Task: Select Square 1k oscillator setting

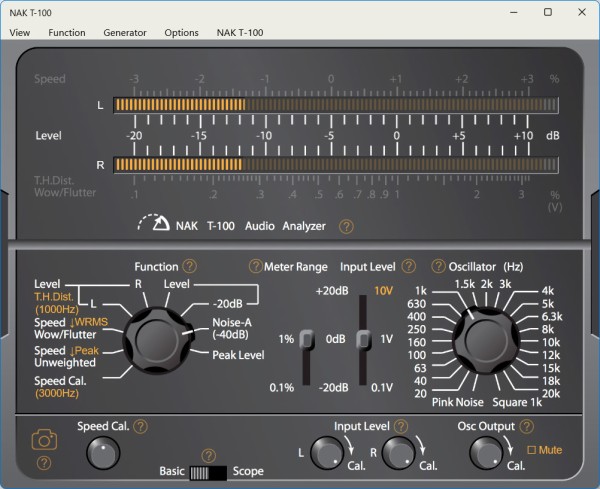Action: (517, 402)
